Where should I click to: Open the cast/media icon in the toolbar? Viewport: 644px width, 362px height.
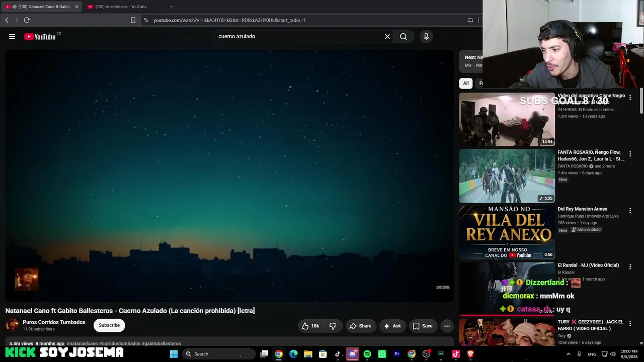point(470,20)
